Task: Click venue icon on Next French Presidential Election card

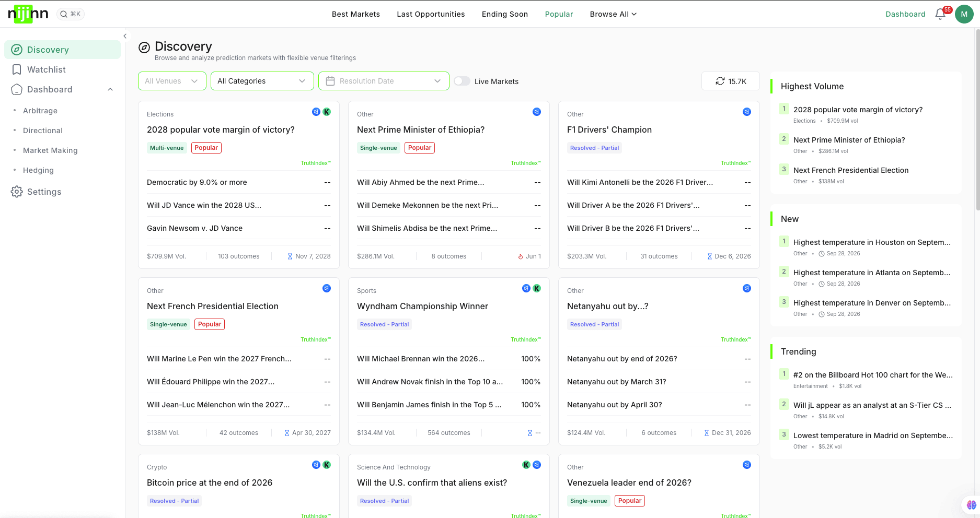Action: click(327, 288)
